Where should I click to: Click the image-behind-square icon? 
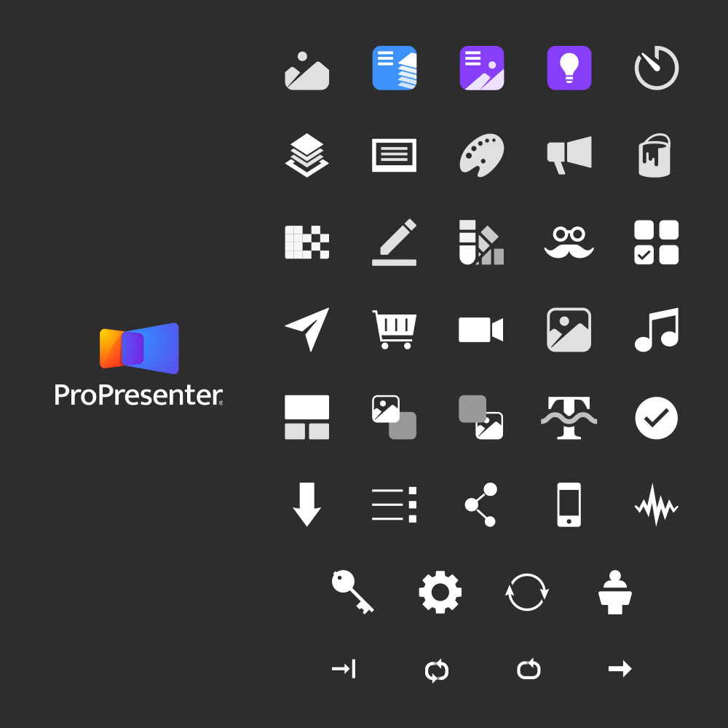tap(481, 417)
